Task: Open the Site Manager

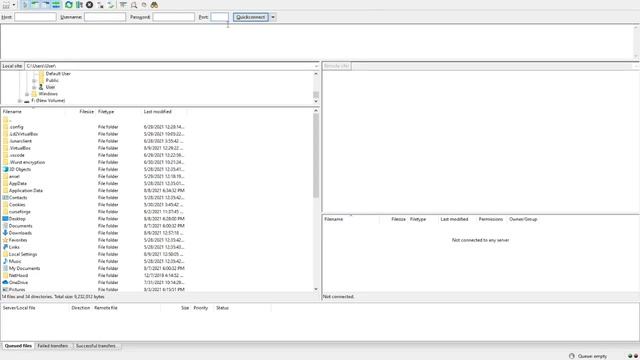Action: pos(6,5)
